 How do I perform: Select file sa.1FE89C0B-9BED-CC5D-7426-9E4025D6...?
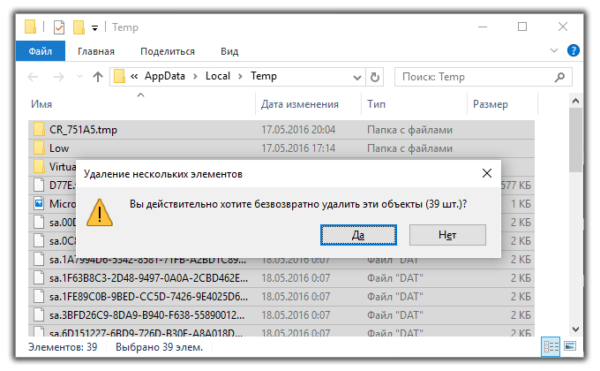coord(281,297)
